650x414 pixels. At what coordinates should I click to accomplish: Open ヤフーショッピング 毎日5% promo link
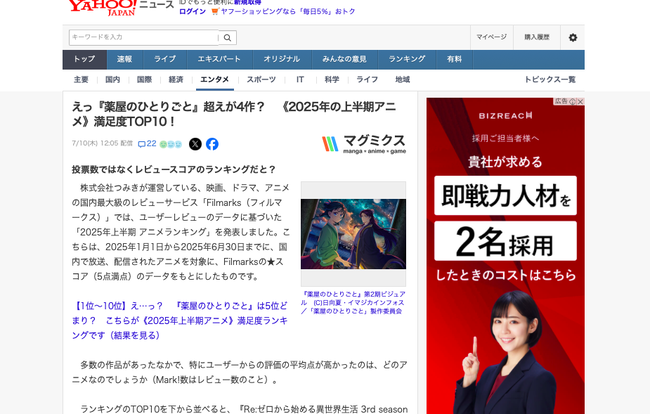(x=288, y=12)
